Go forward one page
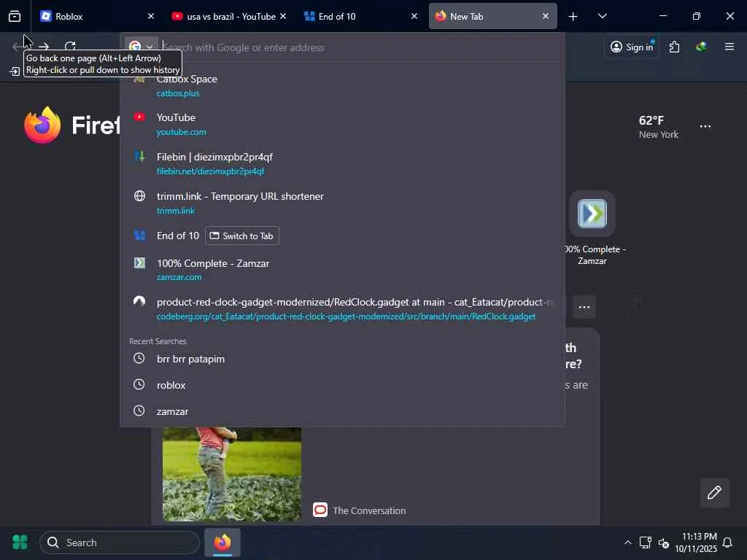 [44, 46]
